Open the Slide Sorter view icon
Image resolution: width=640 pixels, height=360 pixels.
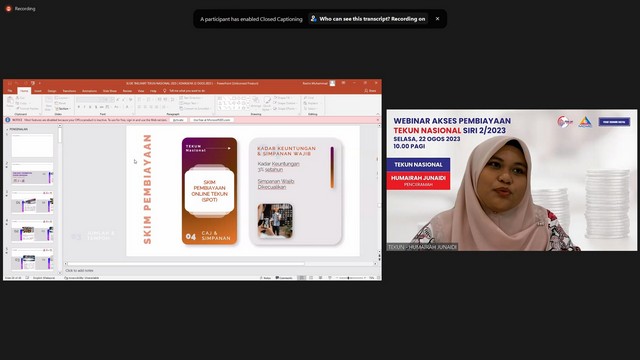pos(311,278)
